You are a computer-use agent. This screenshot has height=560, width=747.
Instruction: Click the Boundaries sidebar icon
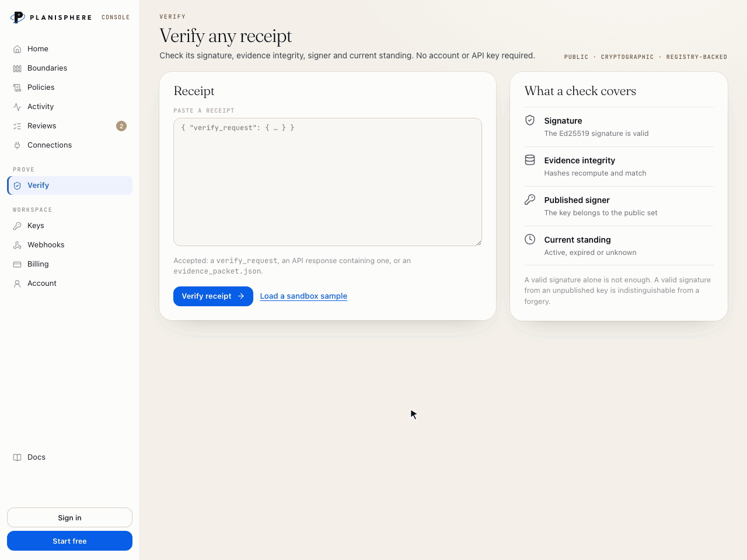pos(18,68)
